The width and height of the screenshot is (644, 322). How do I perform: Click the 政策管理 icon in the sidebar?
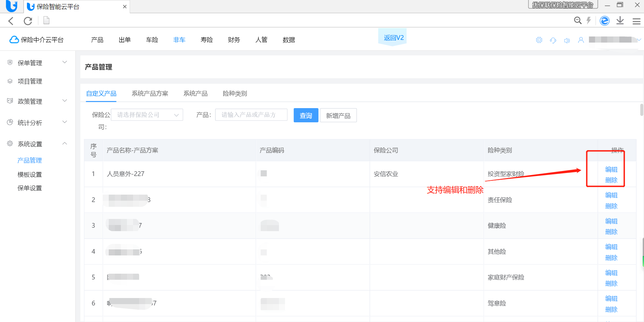tap(10, 101)
